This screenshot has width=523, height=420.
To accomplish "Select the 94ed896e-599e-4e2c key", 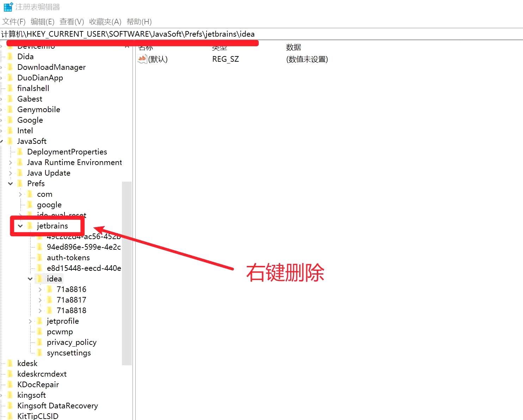I will (84, 247).
